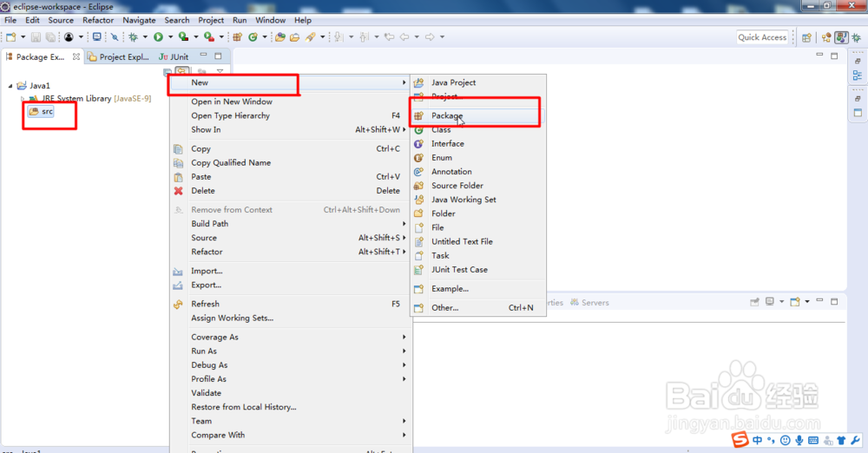Click the Sogou wrench settings icon
Image resolution: width=868 pixels, height=453 pixels.
tap(855, 440)
